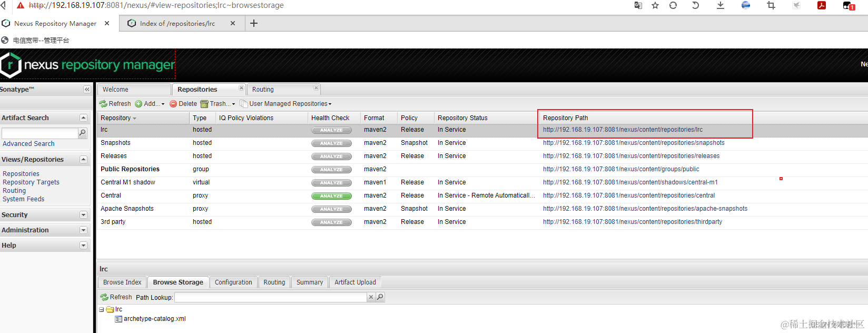Switch to the Welcome tab
Image resolution: width=868 pixels, height=333 pixels.
134,90
